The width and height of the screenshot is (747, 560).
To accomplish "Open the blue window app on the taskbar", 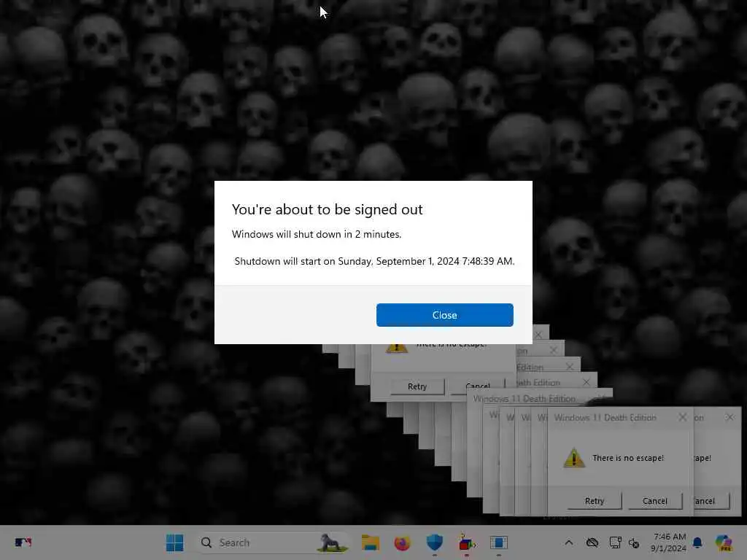I will click(x=499, y=542).
